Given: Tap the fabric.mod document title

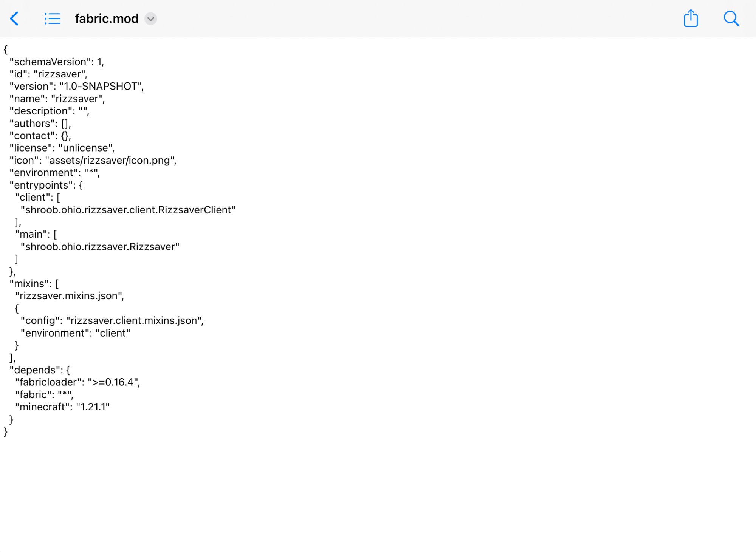Looking at the screenshot, I should click(107, 19).
